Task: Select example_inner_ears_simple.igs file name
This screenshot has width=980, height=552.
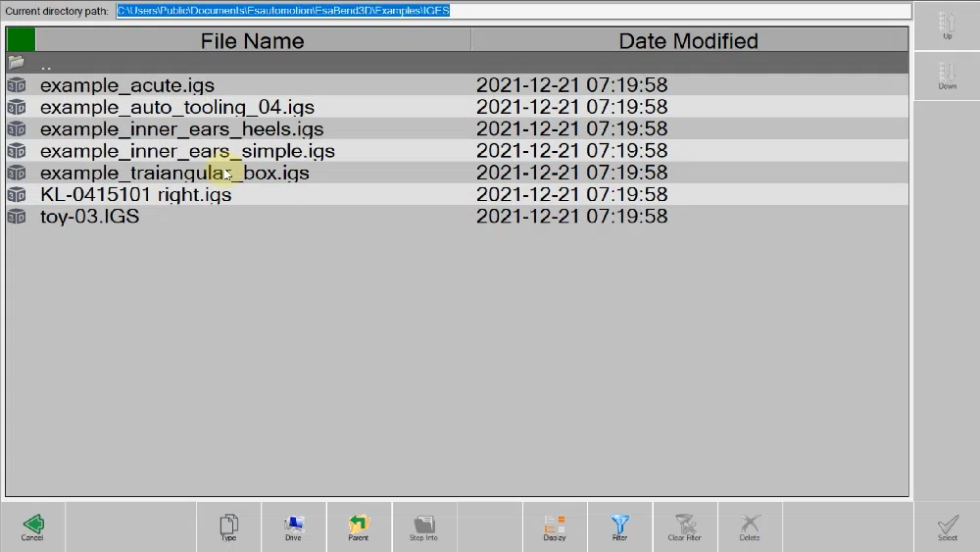Action: pos(187,151)
